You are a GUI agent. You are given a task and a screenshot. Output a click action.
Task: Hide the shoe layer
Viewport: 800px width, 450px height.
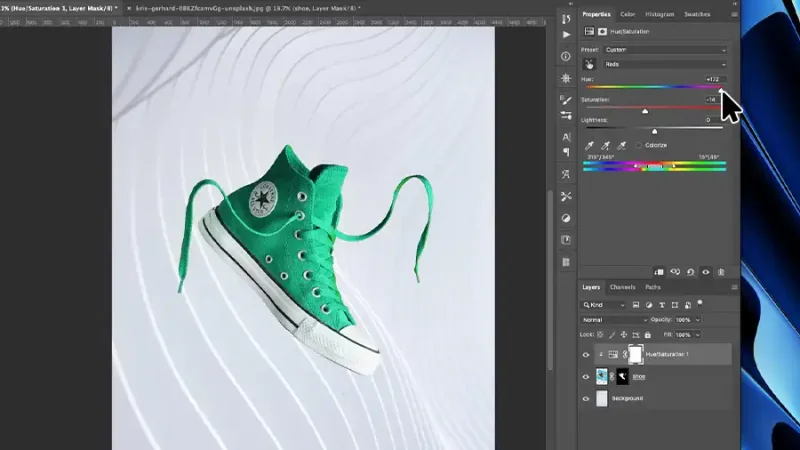point(586,377)
